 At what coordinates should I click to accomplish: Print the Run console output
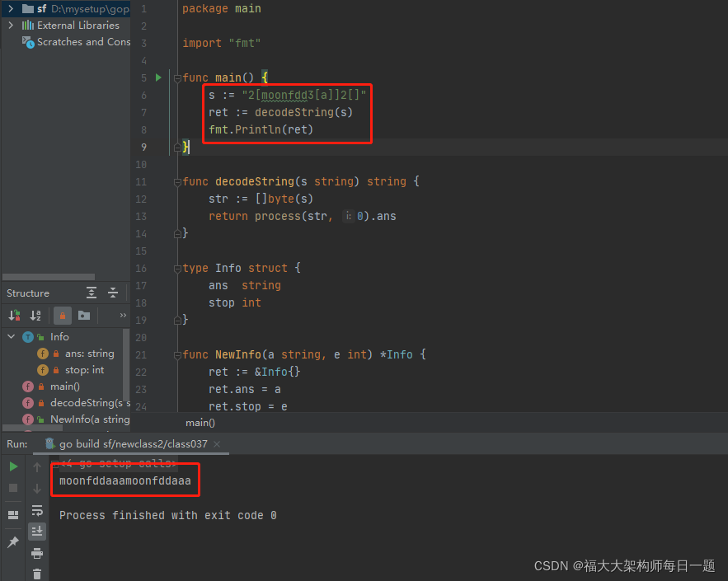[x=37, y=553]
